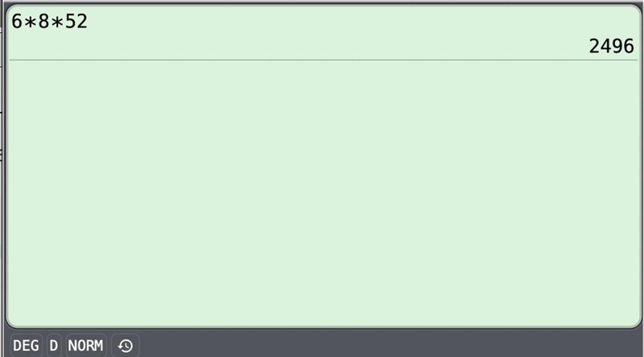The width and height of the screenshot is (644, 357).
Task: Select the 2496 result value
Action: click(x=611, y=46)
